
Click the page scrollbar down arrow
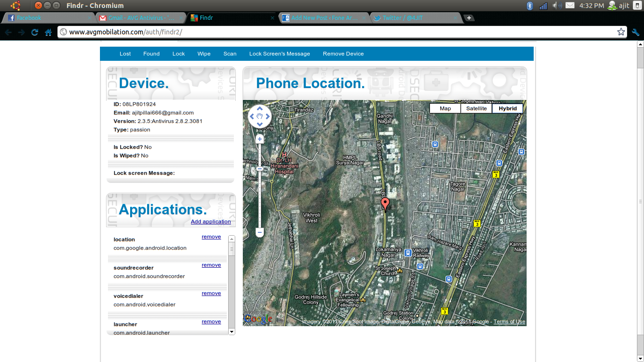coord(640,358)
